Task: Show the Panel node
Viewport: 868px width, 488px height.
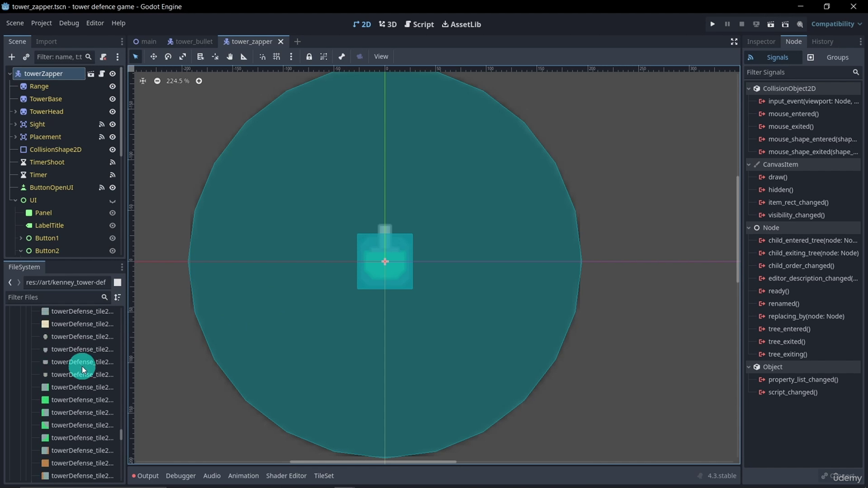Action: (x=113, y=213)
